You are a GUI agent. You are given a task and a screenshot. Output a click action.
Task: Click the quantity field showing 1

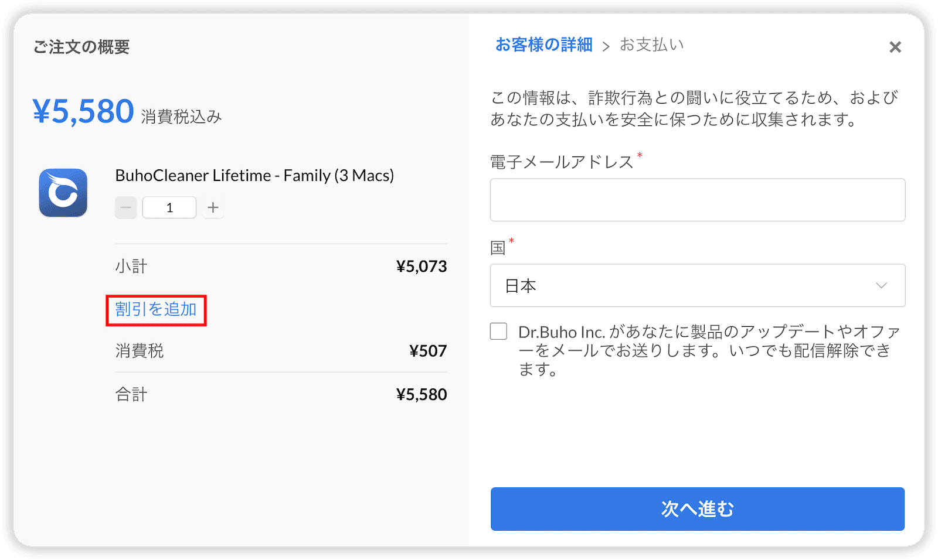[x=169, y=207]
